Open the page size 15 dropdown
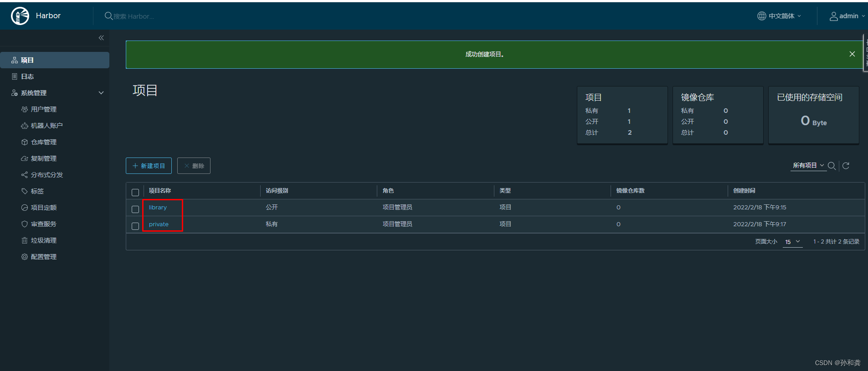 (x=792, y=242)
